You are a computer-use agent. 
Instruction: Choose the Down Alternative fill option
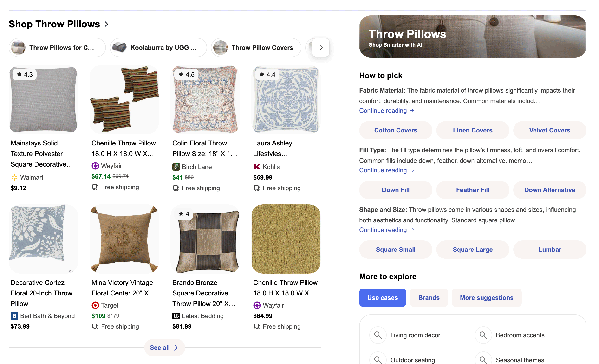(x=550, y=190)
